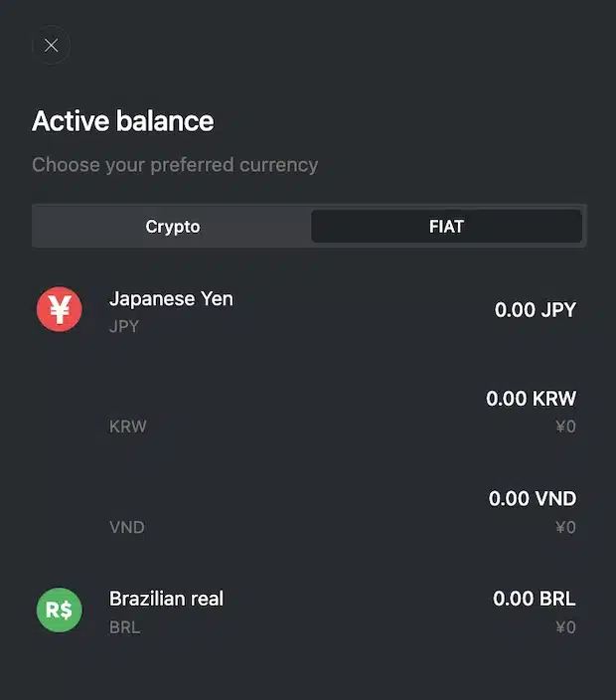This screenshot has height=700, width=616.
Task: Select the 0.00 BRL balance amount
Action: [535, 599]
